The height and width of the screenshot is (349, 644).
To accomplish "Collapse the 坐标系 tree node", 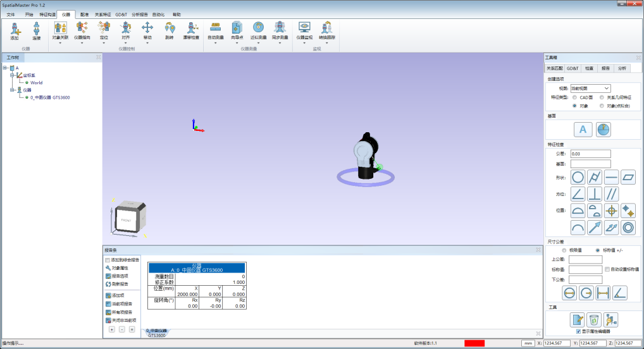I will coord(11,75).
